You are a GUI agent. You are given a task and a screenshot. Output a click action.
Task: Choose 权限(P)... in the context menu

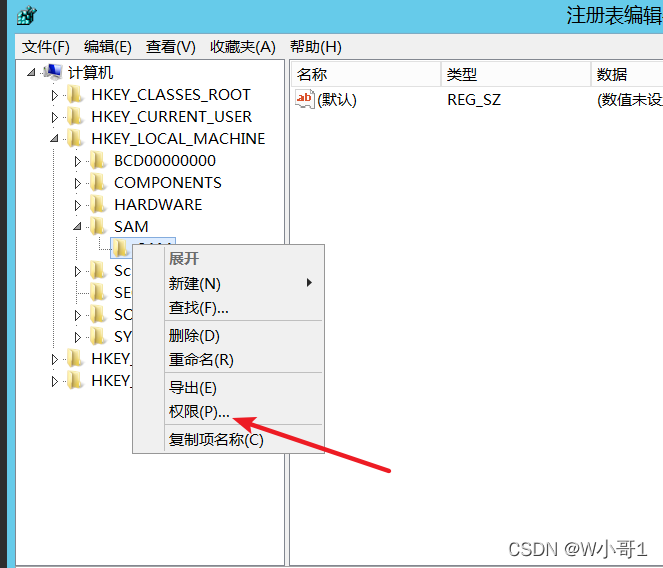point(244,412)
